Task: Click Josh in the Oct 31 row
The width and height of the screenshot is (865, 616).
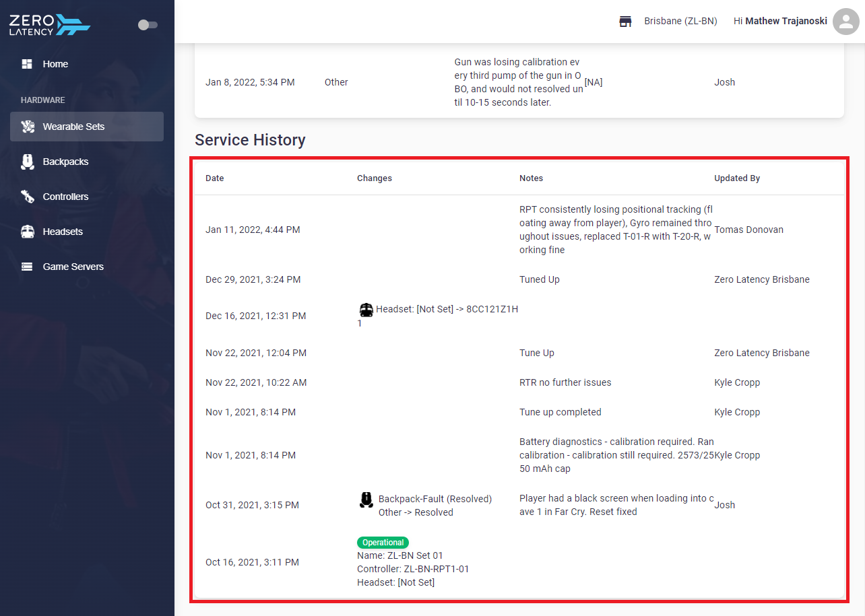Action: 725,505
